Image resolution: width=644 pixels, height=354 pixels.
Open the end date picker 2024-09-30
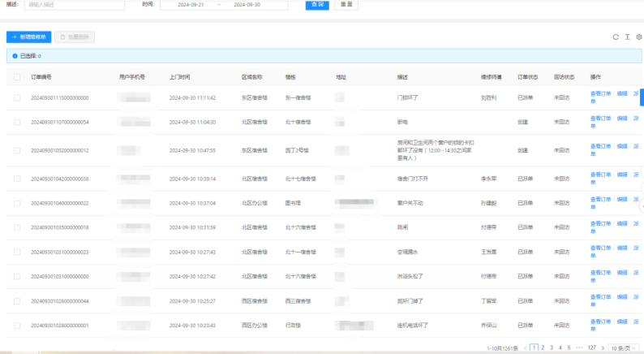[x=247, y=4]
